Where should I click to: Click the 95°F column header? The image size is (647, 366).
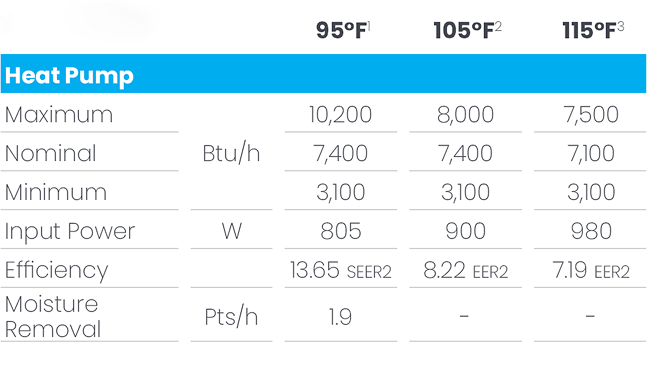coord(343,30)
